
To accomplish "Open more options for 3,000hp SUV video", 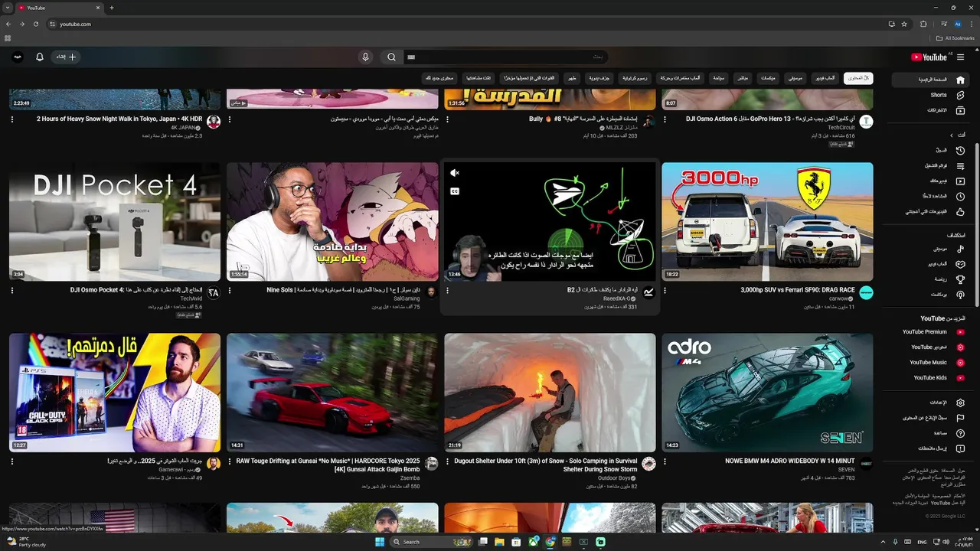I will [665, 291].
